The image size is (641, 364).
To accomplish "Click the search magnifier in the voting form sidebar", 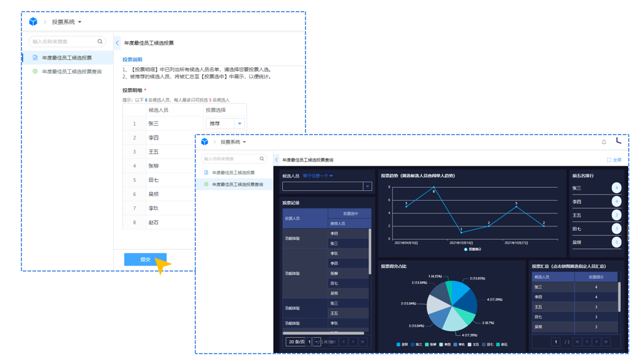I will coord(100,42).
